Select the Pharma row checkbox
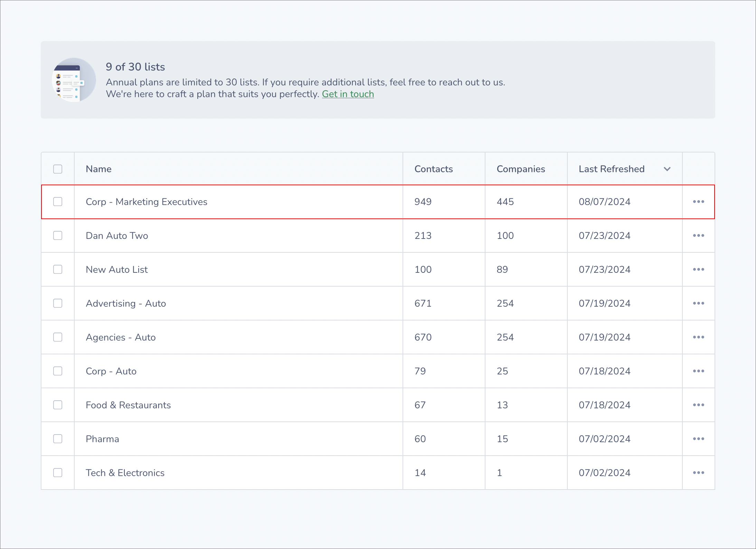This screenshot has width=756, height=549. pos(58,439)
